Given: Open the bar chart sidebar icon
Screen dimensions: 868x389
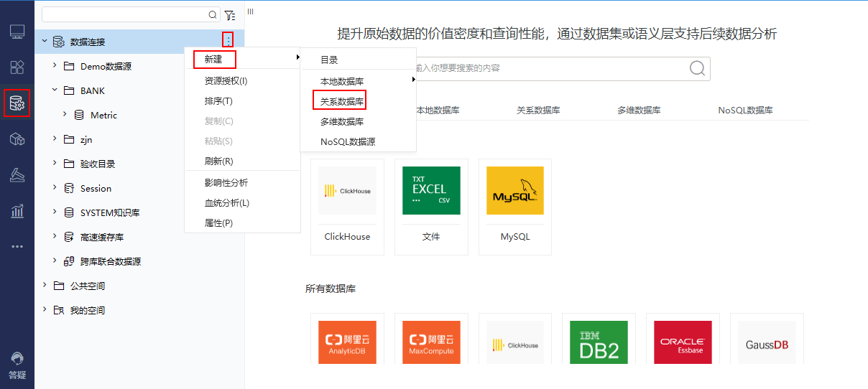Looking at the screenshot, I should pos(17,210).
